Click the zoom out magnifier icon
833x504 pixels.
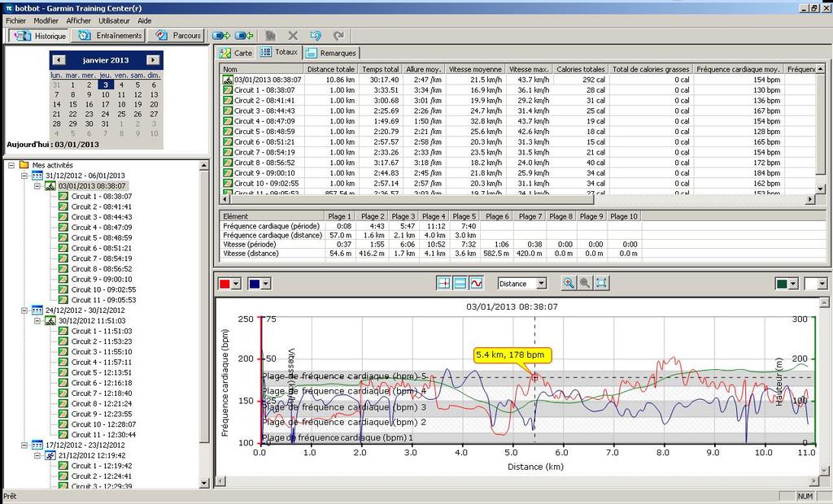pyautogui.click(x=584, y=283)
